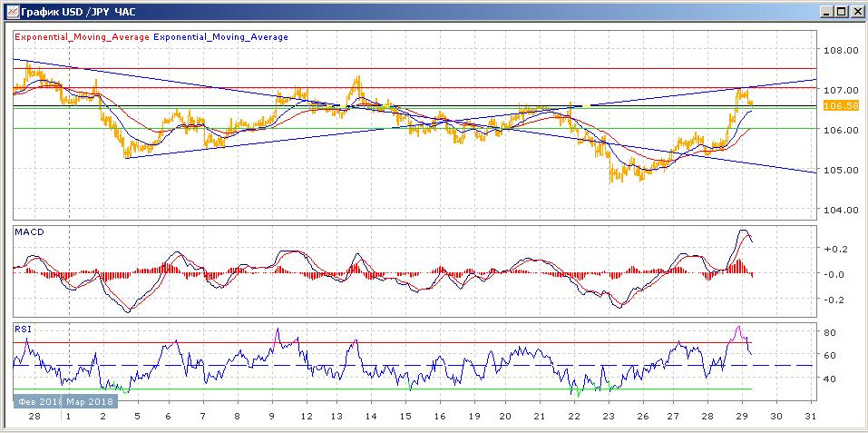The height and width of the screenshot is (433, 868).
Task: Click date 13 on the time axis
Action: click(x=337, y=415)
